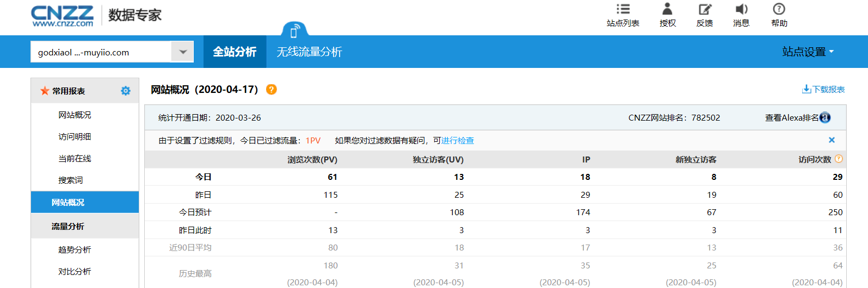This screenshot has height=288, width=868.
Task: Switch to the 无线流量分析 tab
Action: (x=309, y=52)
